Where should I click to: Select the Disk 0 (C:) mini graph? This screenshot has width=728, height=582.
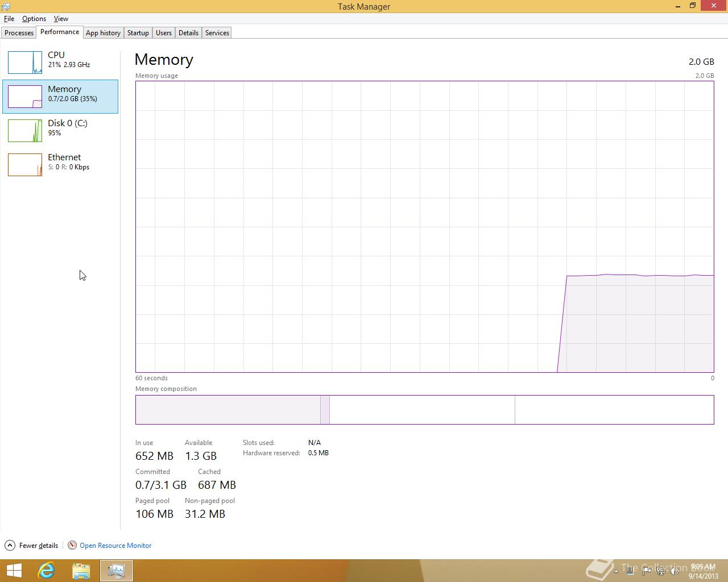[25, 131]
